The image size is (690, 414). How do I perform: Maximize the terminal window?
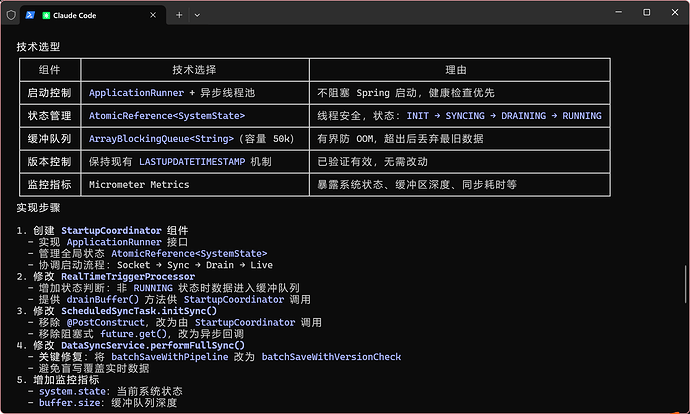click(646, 12)
